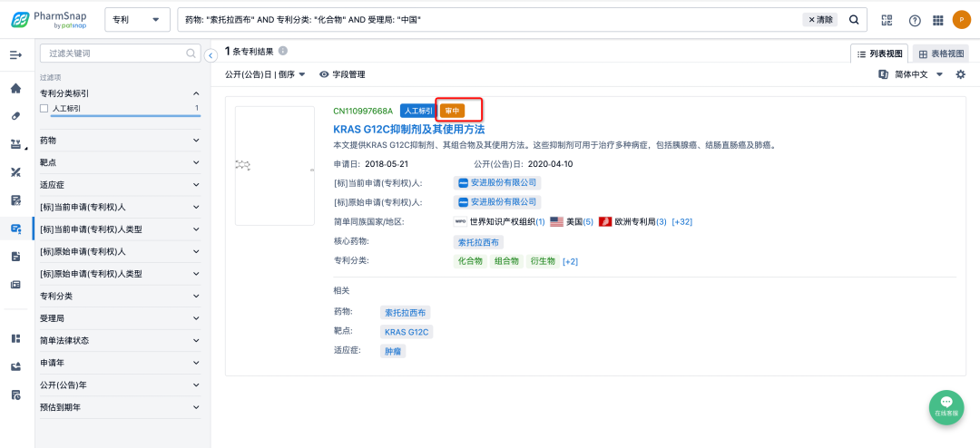Click the eye icon for 字段管理
Image resolution: width=980 pixels, height=448 pixels.
click(x=324, y=74)
